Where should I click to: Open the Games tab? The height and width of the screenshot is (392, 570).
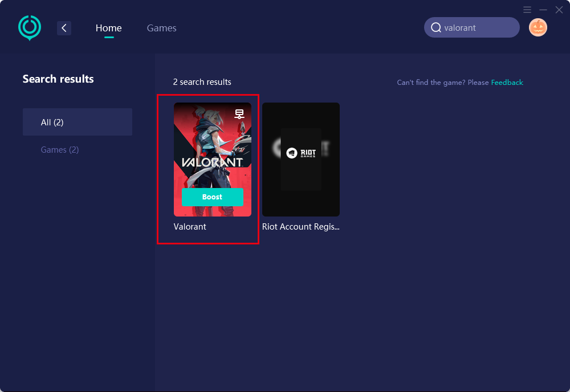tap(161, 28)
